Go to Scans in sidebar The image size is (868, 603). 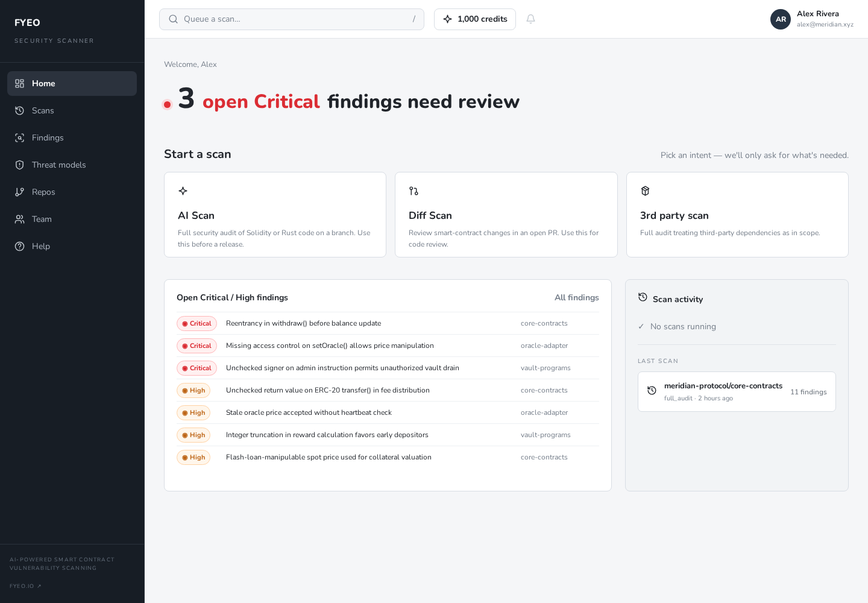coord(72,110)
